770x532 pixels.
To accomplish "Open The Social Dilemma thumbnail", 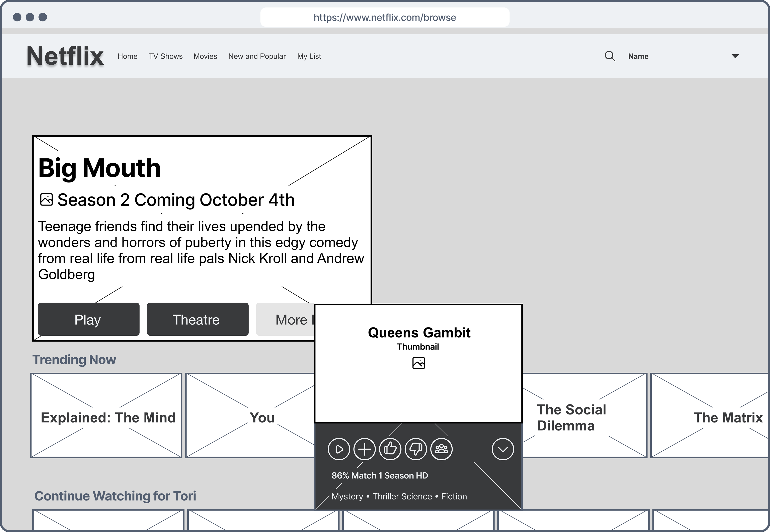I will (x=585, y=416).
